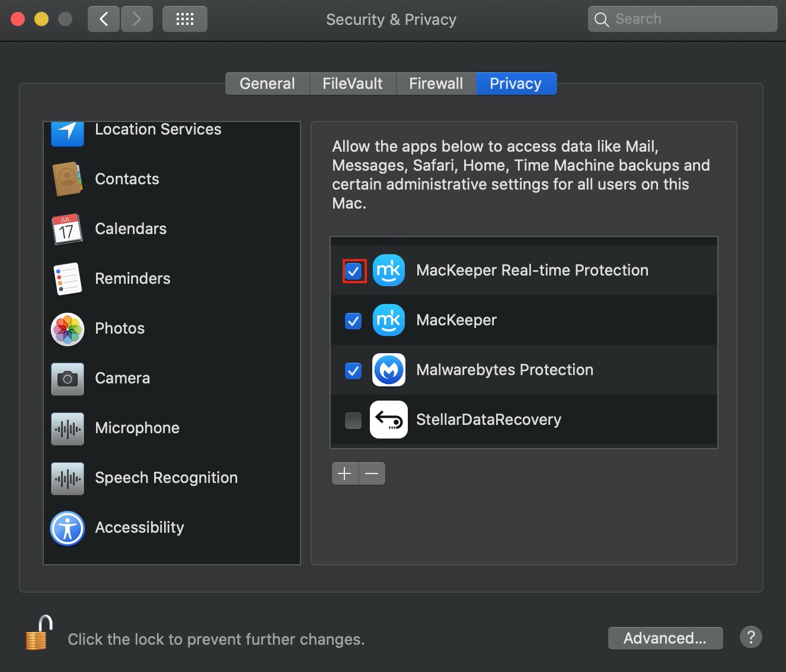Image resolution: width=786 pixels, height=672 pixels.
Task: Click the Contacts address book icon
Action: [68, 179]
